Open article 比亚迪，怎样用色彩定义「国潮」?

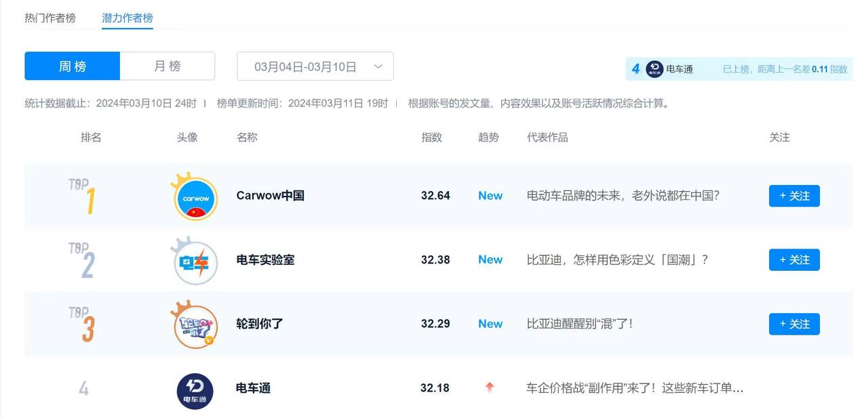point(618,259)
